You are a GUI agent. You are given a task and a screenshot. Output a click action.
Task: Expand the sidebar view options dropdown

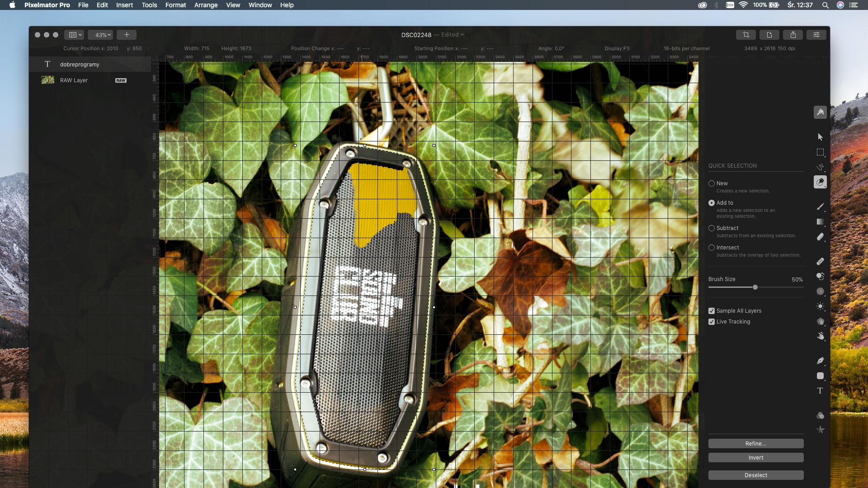pos(75,35)
